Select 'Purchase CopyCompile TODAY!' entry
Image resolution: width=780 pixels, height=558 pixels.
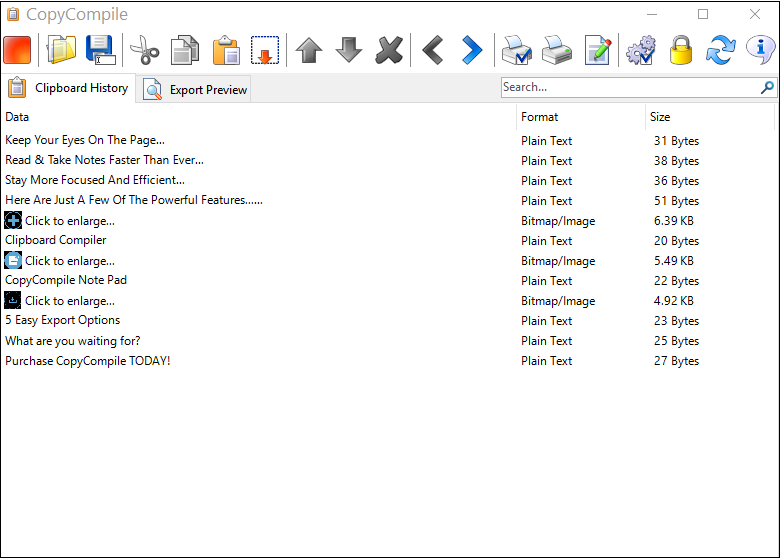388,361
